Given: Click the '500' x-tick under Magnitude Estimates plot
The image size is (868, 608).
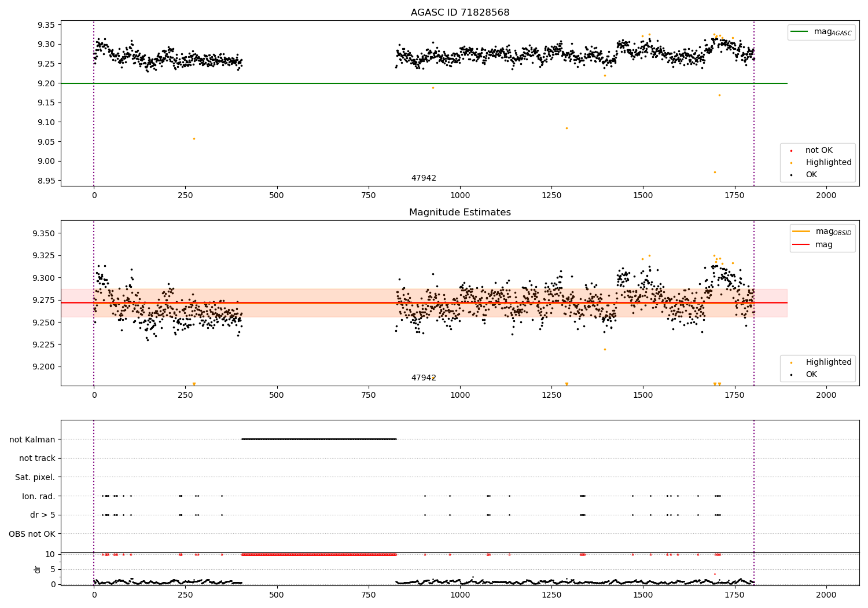Looking at the screenshot, I should click(x=277, y=395).
